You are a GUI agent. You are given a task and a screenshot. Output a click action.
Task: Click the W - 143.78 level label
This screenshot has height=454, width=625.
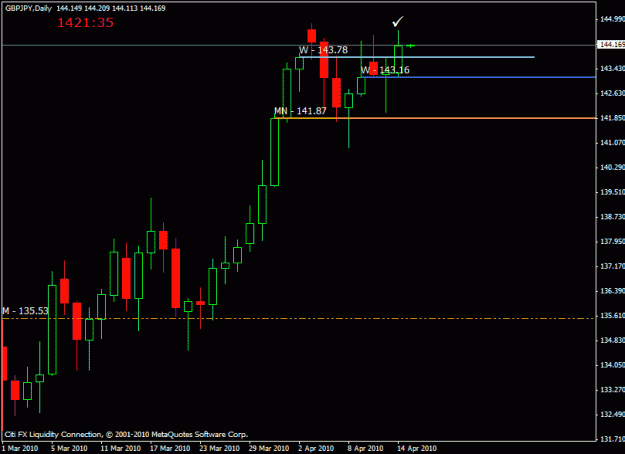[323, 50]
